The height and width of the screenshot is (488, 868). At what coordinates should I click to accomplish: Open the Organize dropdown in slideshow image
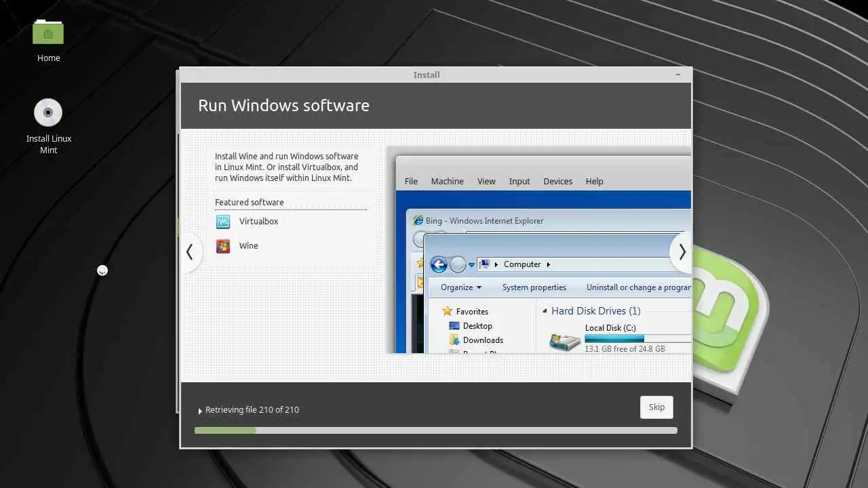tap(461, 287)
